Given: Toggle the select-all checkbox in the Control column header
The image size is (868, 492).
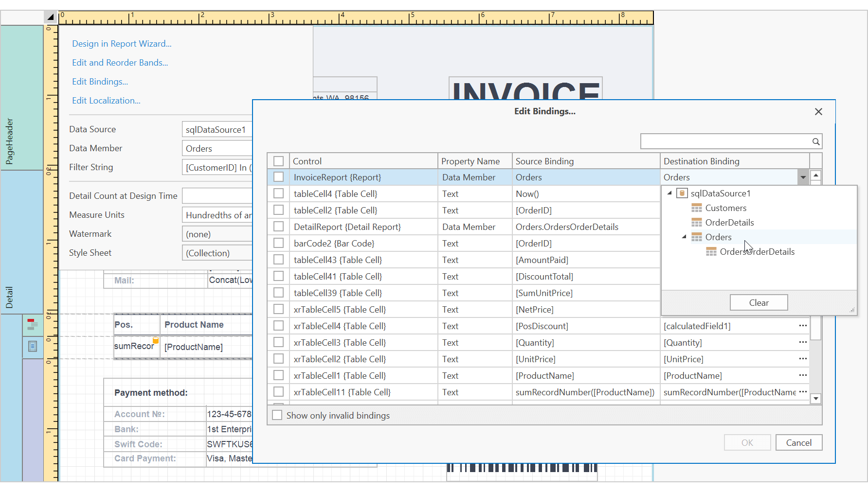Looking at the screenshot, I should pos(278,160).
